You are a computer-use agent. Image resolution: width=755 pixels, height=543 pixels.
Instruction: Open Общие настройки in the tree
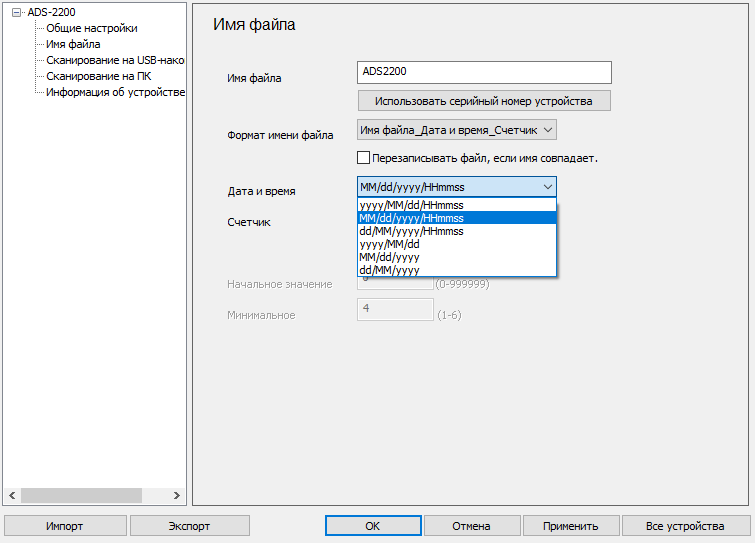[91, 28]
